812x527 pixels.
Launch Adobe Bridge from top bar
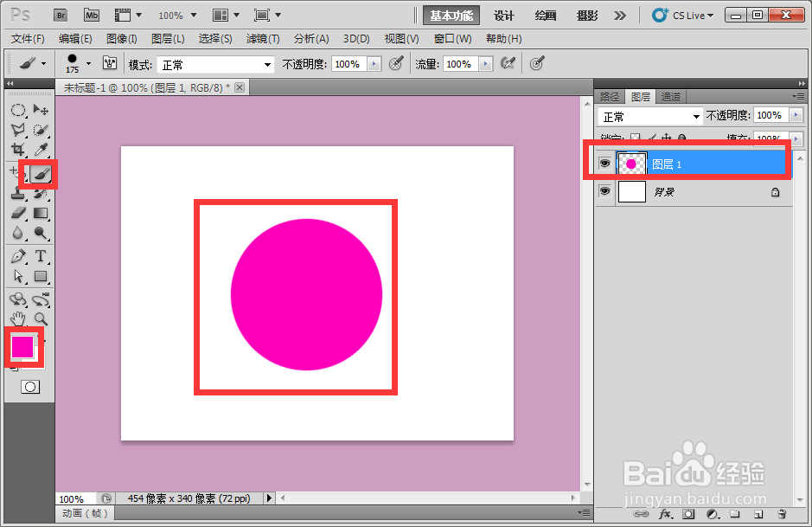point(61,15)
